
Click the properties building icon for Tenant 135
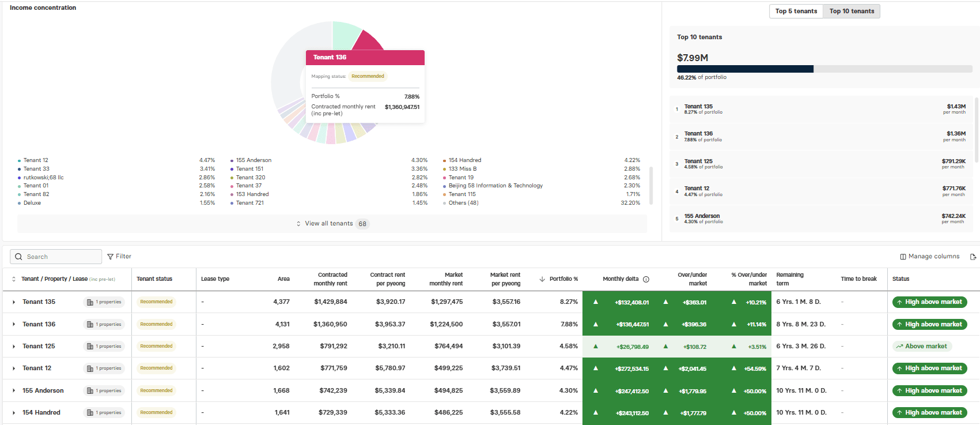click(90, 302)
